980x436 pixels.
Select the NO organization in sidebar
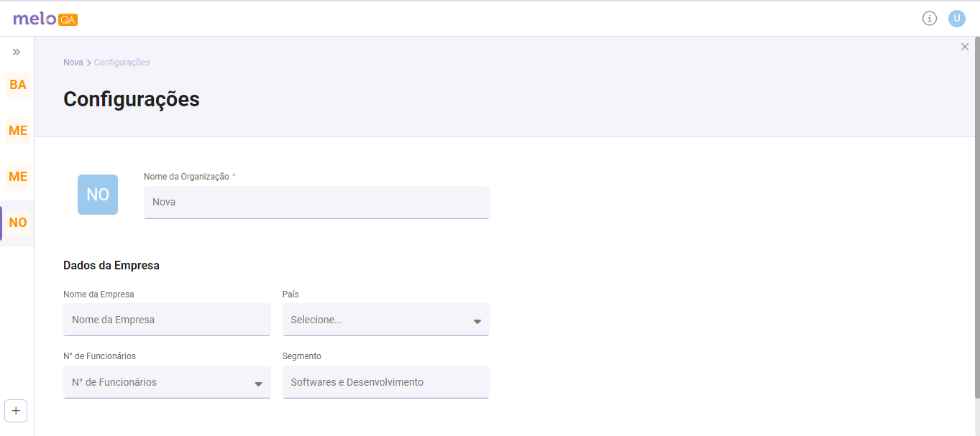point(18,223)
